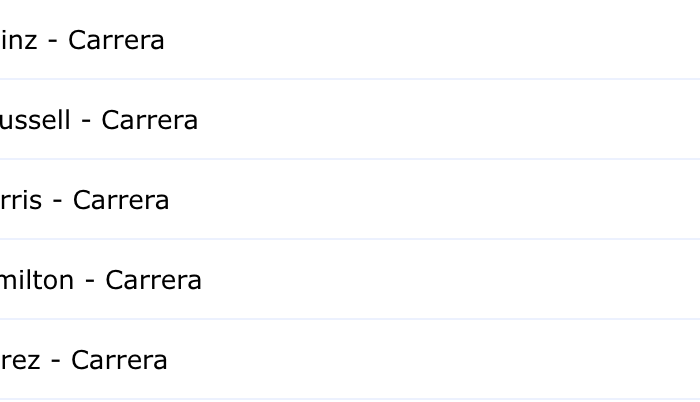700x402 pixels.
Task: Select the 'rez - Carrera' list row
Action: 350,359
